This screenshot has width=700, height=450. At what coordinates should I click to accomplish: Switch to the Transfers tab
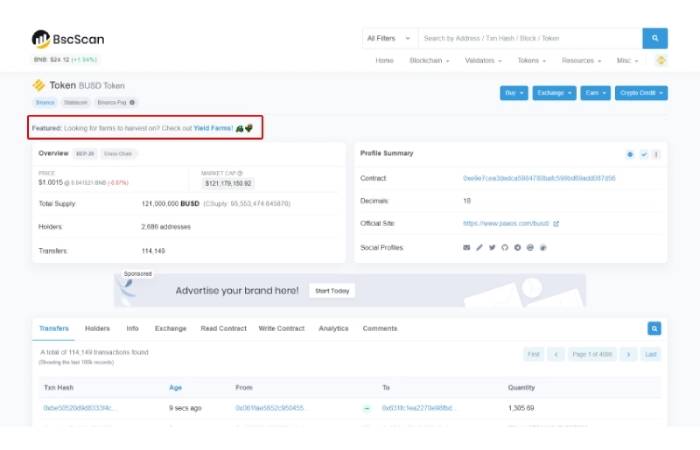(54, 329)
